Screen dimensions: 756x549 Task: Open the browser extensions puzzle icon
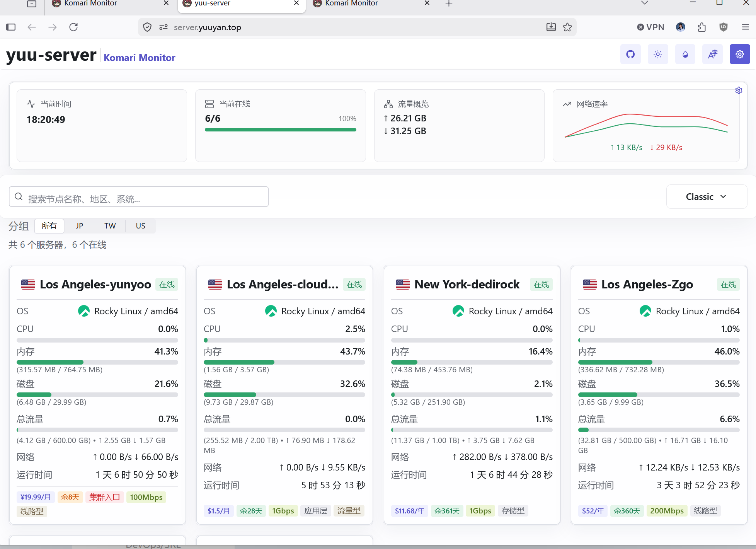[x=702, y=27]
